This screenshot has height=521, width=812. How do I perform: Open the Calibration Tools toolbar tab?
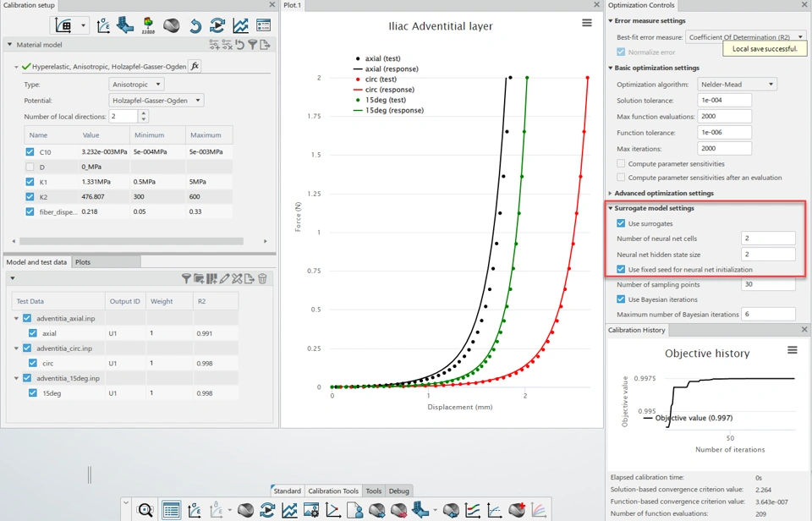click(333, 491)
